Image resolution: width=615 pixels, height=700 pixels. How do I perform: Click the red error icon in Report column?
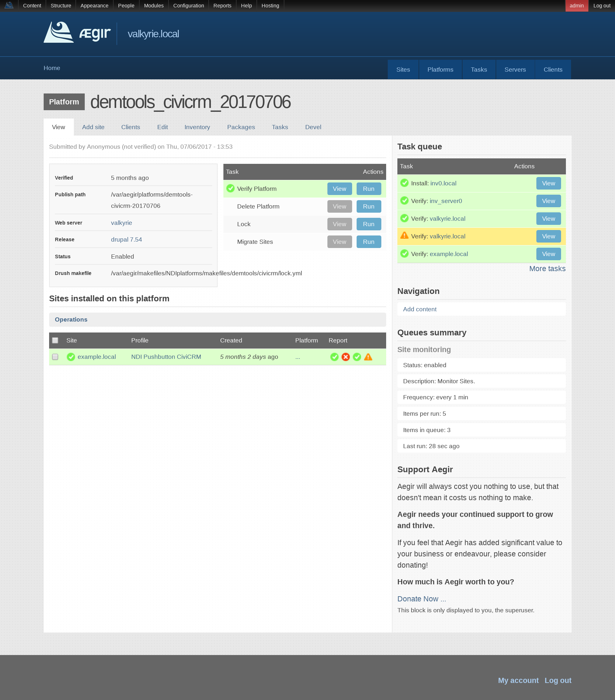(345, 357)
